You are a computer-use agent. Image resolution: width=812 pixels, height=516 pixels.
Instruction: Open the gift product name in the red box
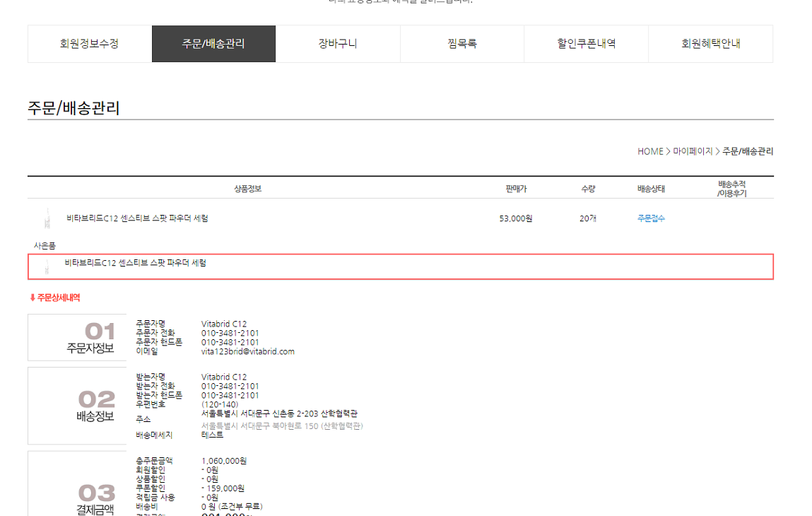136,263
